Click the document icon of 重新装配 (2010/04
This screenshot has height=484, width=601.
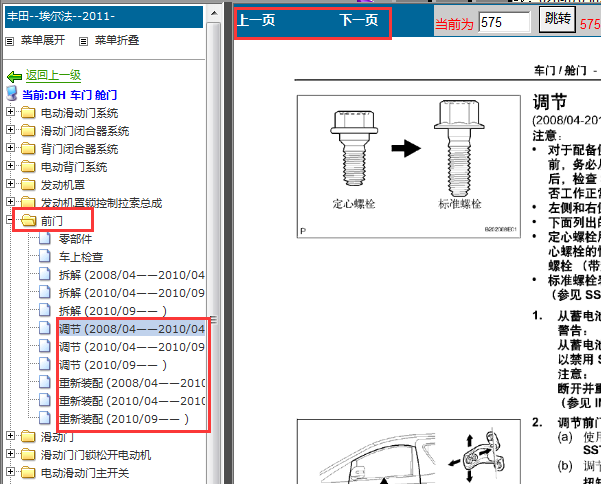45,400
